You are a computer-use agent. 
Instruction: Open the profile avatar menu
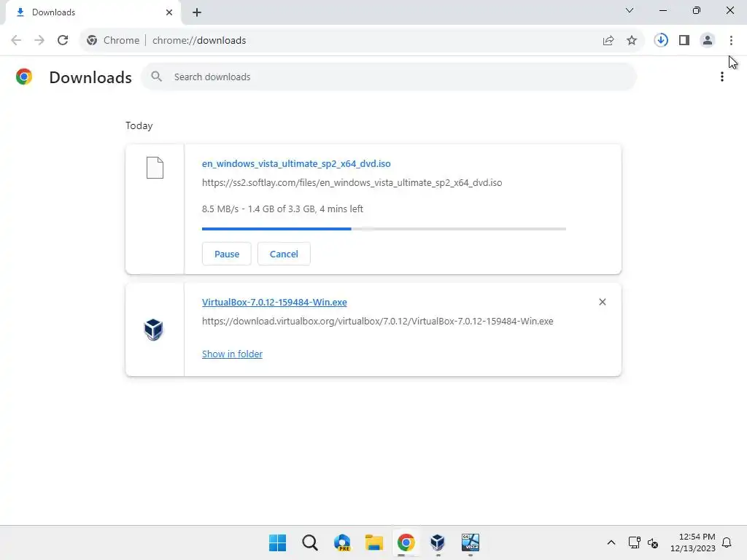point(708,41)
